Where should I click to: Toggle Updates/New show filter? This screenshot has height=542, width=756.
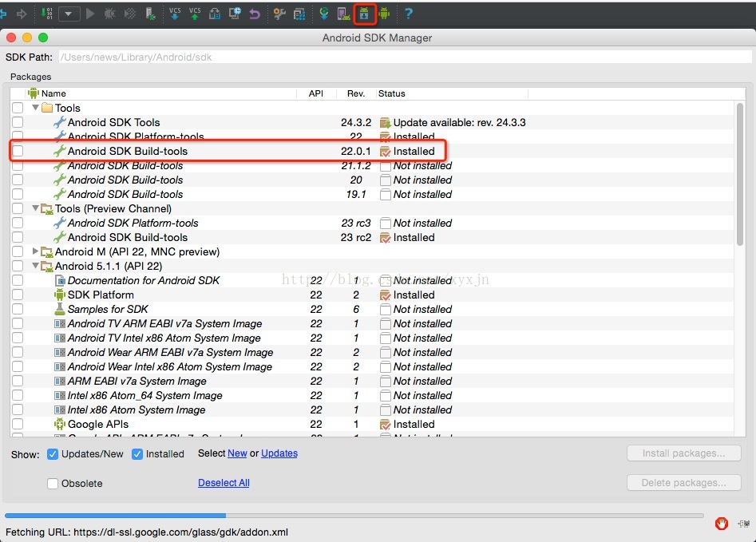coord(53,453)
